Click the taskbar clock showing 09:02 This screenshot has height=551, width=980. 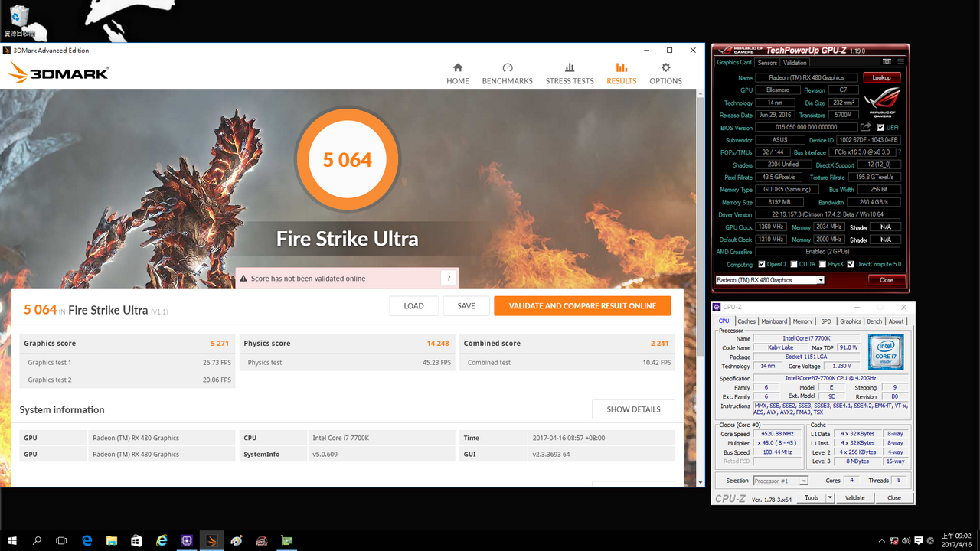click(956, 540)
